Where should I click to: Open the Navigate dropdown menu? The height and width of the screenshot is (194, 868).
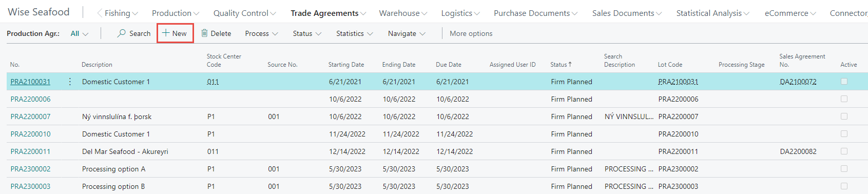pyautogui.click(x=407, y=33)
